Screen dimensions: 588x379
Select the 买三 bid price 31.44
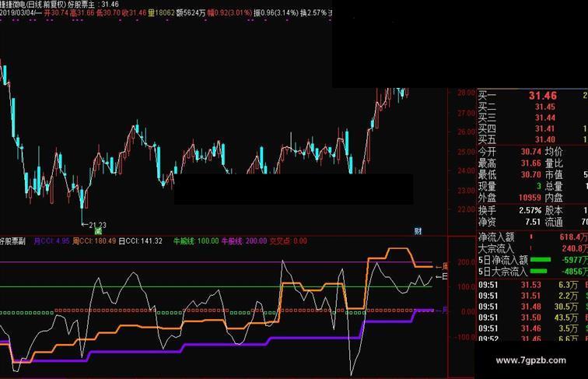(x=545, y=118)
